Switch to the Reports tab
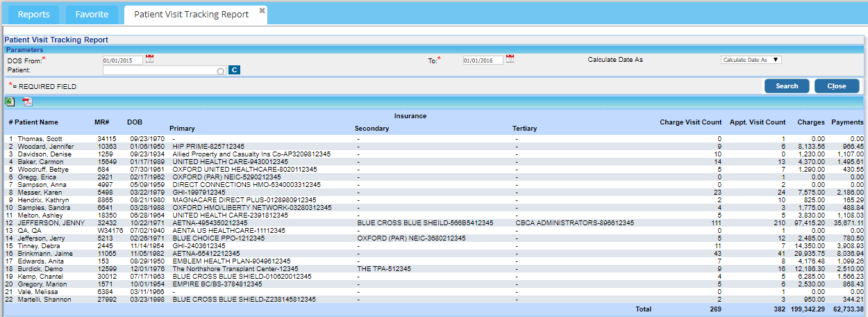The width and height of the screenshot is (868, 317). 33,15
